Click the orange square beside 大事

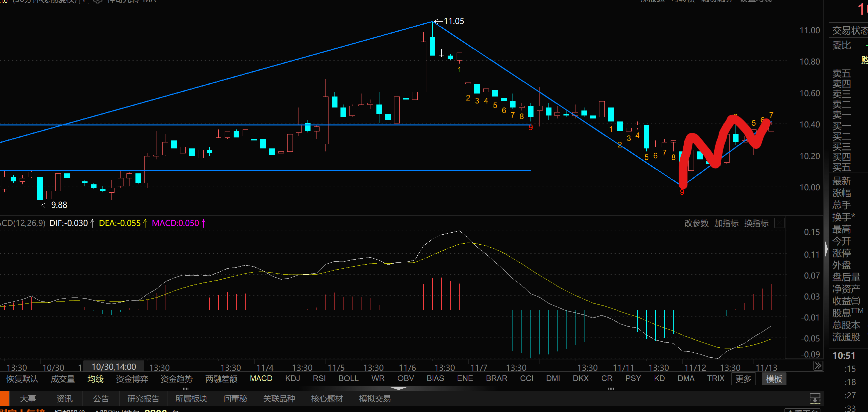(4, 399)
